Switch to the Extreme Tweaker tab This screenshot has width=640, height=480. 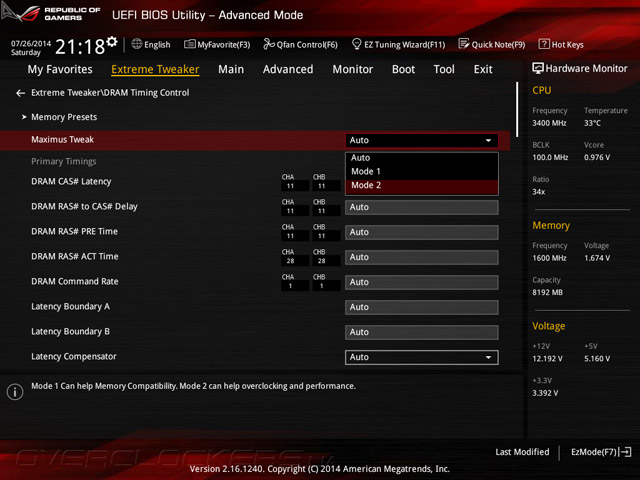[155, 69]
